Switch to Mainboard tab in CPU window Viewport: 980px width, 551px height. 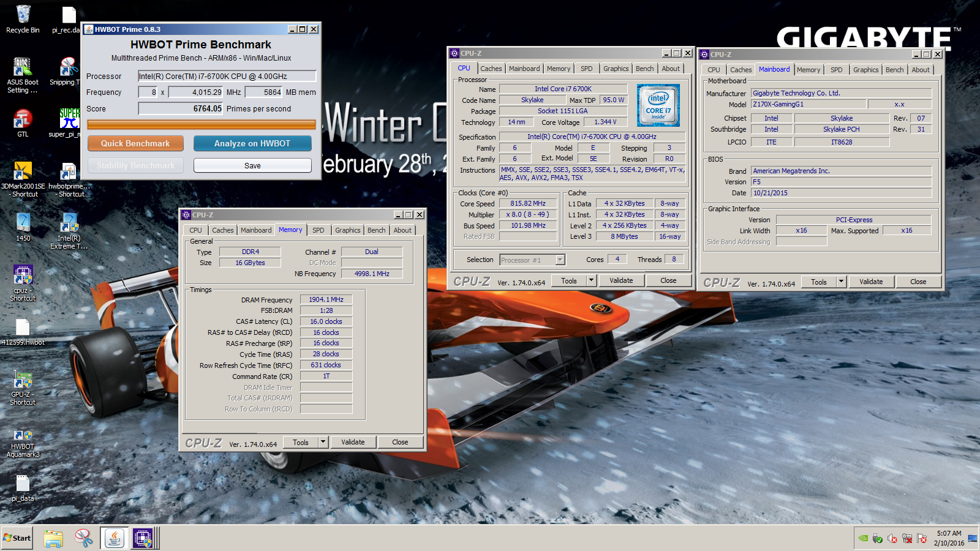tap(524, 69)
